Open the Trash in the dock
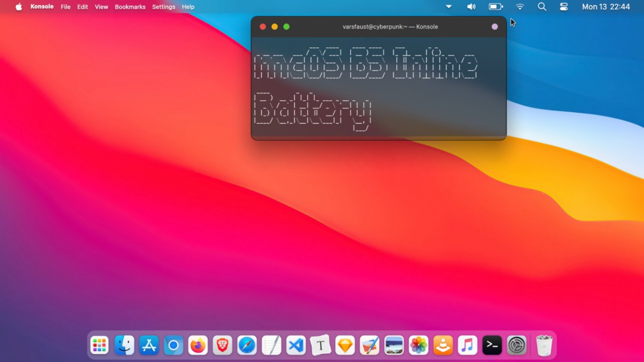Image resolution: width=644 pixels, height=362 pixels. click(x=544, y=345)
